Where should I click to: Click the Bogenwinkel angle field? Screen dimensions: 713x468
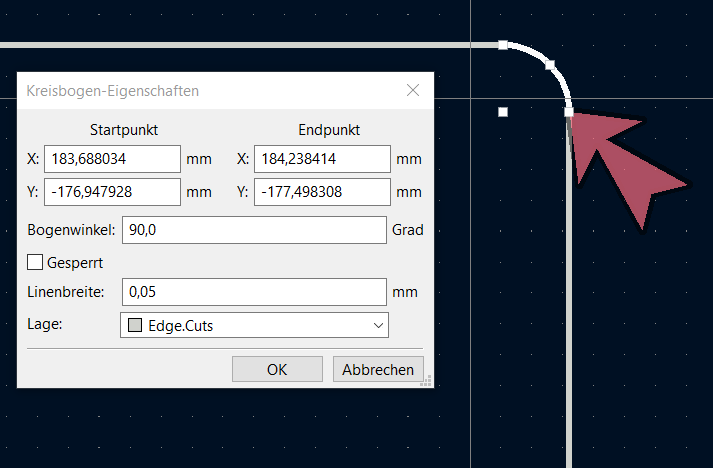pyautogui.click(x=254, y=230)
